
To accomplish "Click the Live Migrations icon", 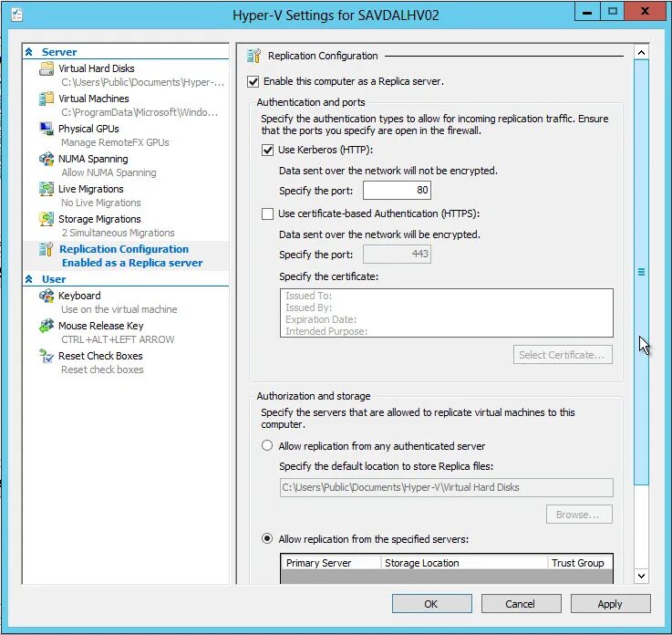I will coord(47,189).
